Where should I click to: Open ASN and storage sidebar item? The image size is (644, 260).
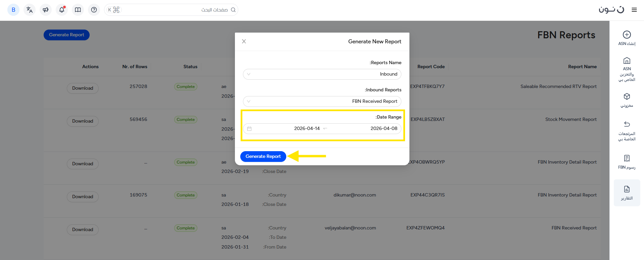click(627, 69)
